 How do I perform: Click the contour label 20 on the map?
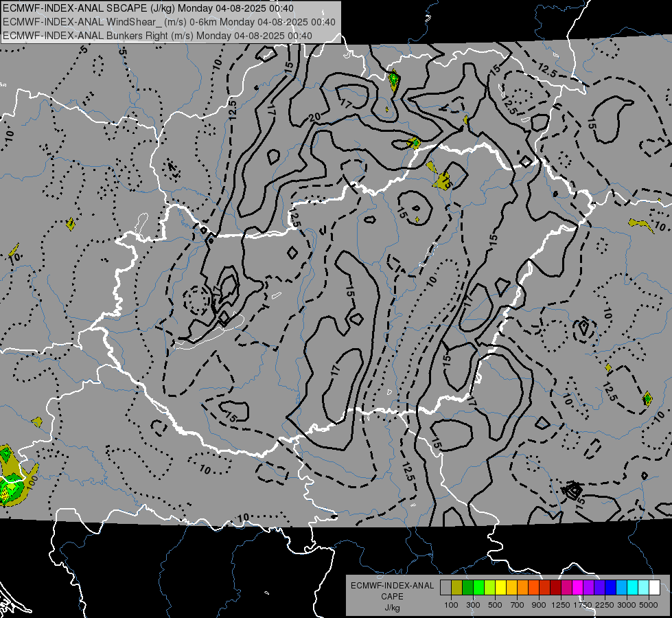(315, 117)
